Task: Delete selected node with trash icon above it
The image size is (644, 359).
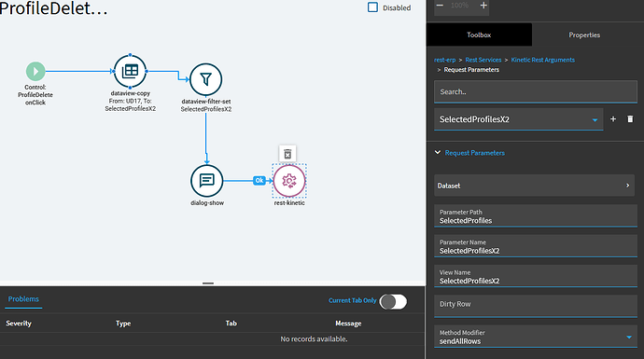Action: click(x=287, y=154)
